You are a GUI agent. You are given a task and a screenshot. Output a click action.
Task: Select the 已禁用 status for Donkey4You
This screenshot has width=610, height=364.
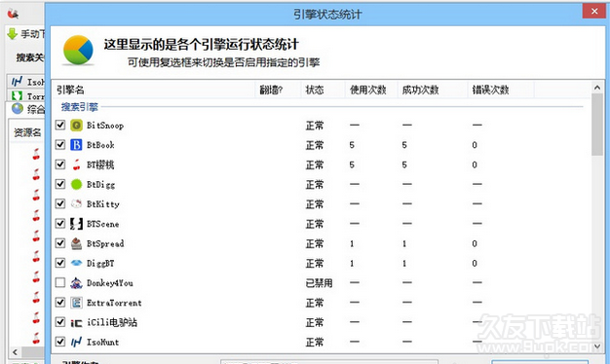[x=319, y=283]
